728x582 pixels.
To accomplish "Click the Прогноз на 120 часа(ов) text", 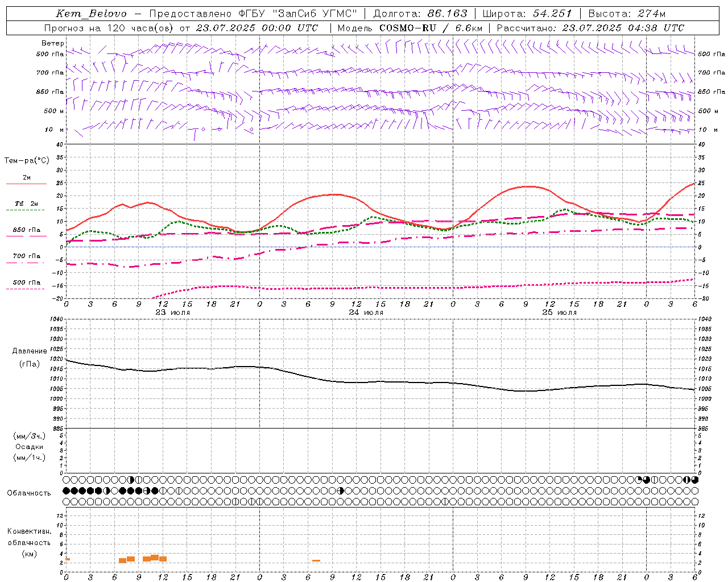I will pyautogui.click(x=109, y=28).
